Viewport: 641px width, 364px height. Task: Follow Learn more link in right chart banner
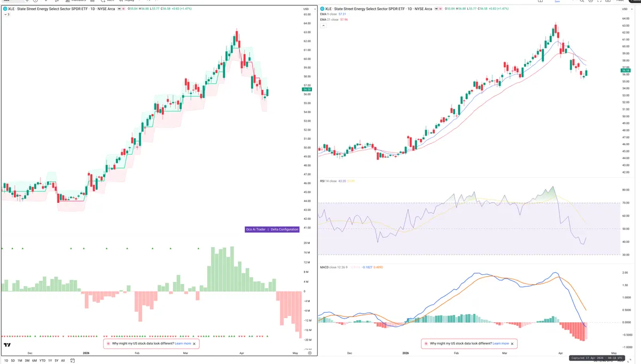(501, 344)
